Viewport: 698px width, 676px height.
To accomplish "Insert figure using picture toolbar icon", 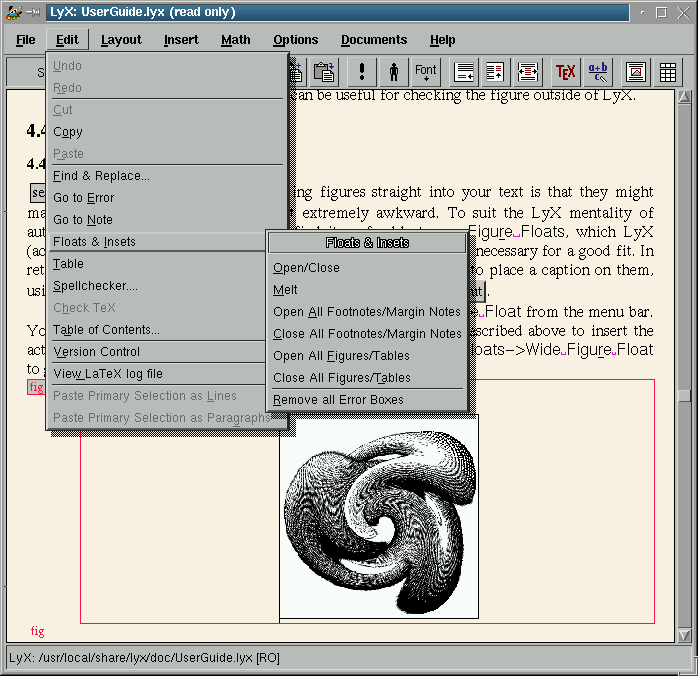I will pos(635,72).
